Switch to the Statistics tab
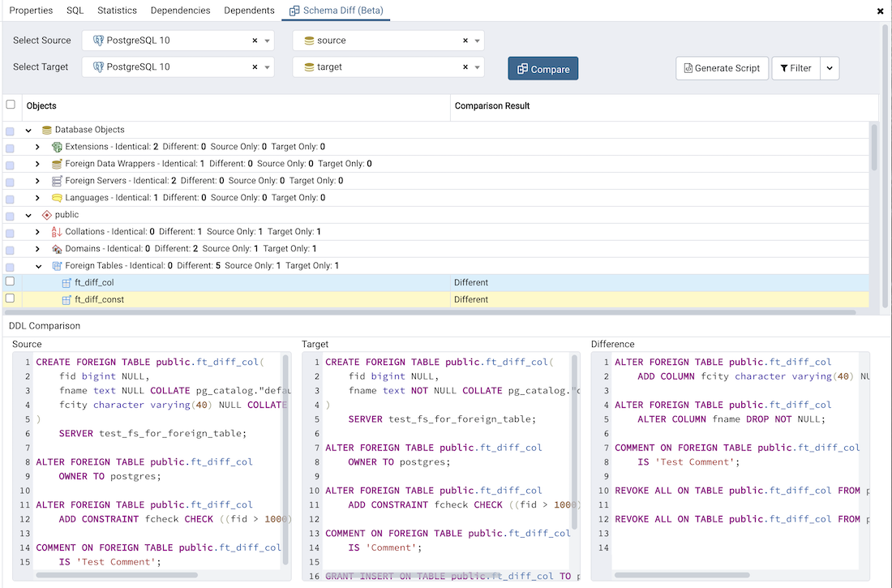Viewport: 892px width, 588px height. tap(117, 11)
